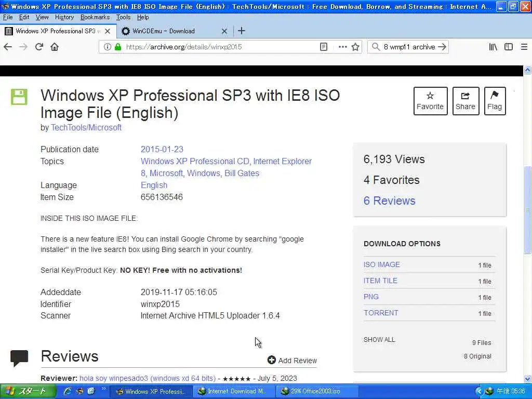
Task: Jump to 6 Reviews
Action: click(x=390, y=201)
